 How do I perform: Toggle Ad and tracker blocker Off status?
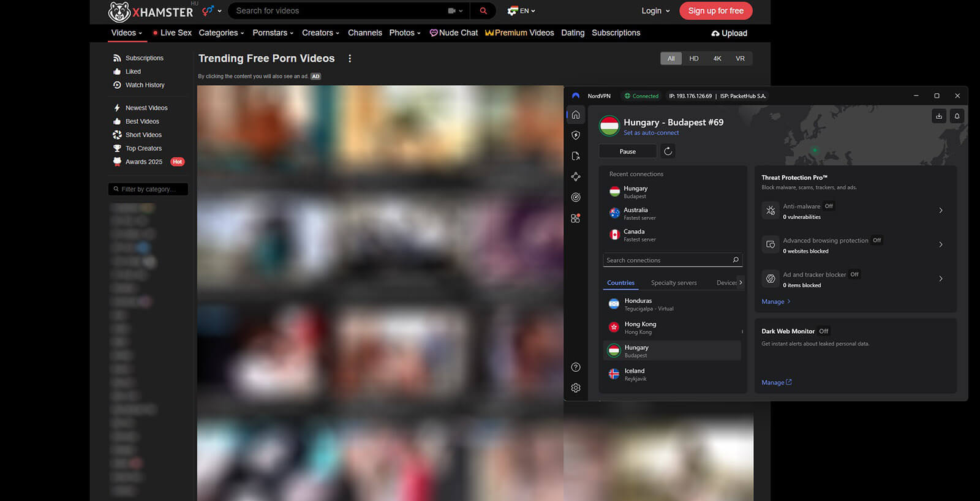click(x=854, y=274)
